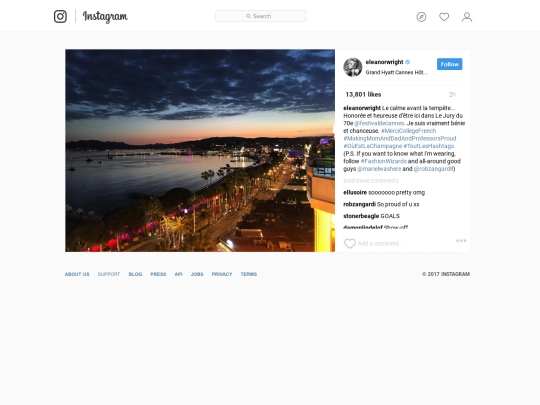The height and width of the screenshot is (405, 540).
Task: Open the sunset photo of Cannes
Action: tap(200, 150)
